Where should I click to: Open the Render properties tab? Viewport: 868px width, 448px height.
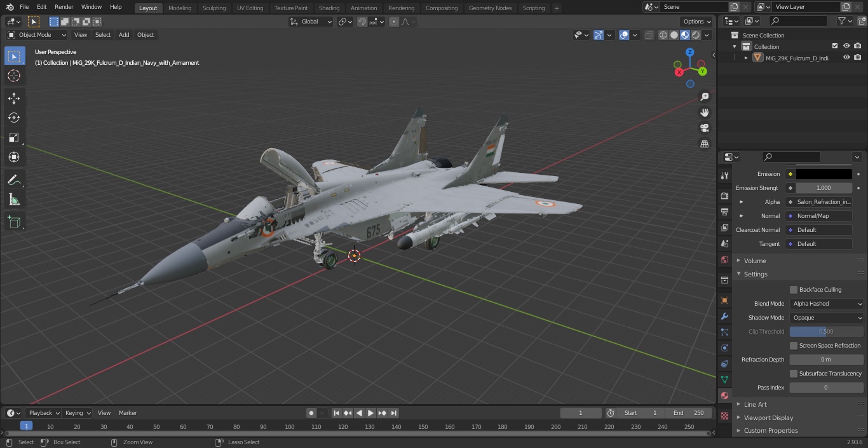(x=724, y=196)
